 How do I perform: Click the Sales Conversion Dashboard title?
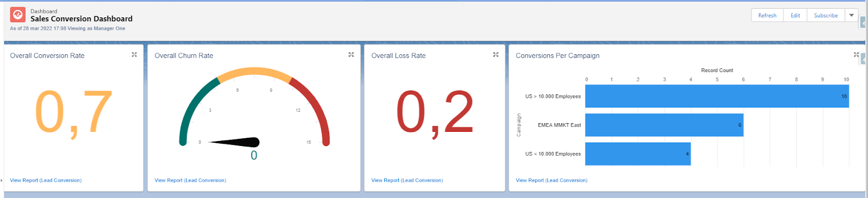(81, 18)
